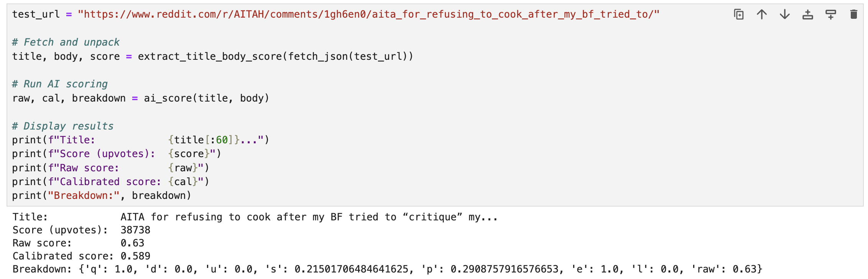Viewport: 868px width, 279px height.
Task: Click the '# Run AI scoring' comment
Action: [60, 84]
